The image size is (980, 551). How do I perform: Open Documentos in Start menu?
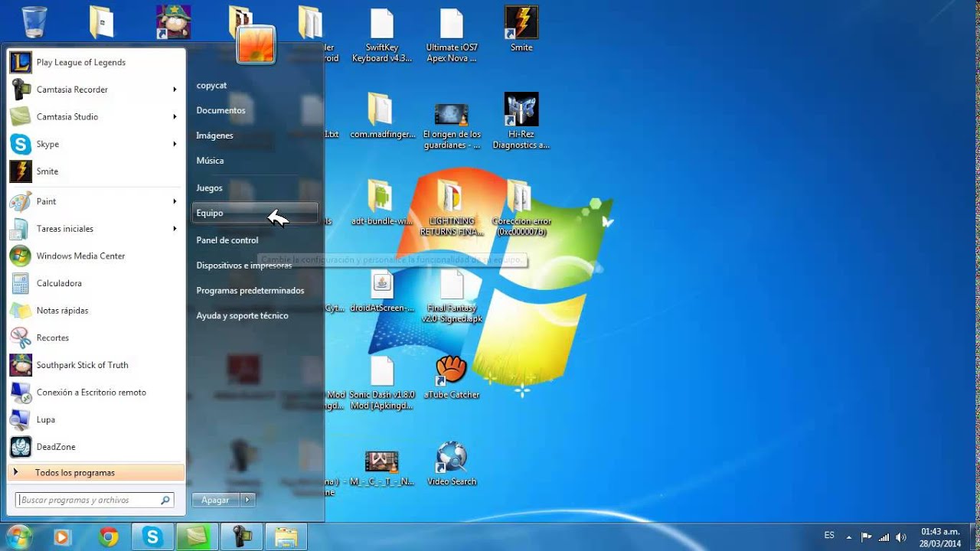[255, 110]
